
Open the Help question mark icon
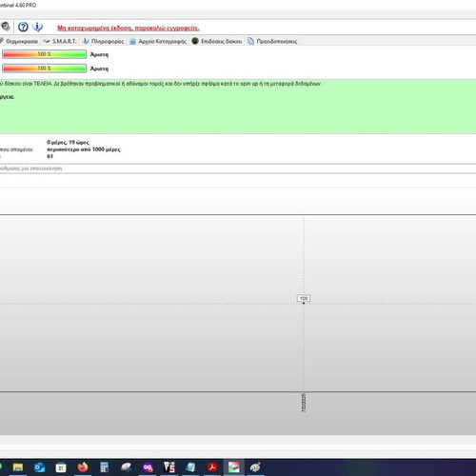point(23,27)
